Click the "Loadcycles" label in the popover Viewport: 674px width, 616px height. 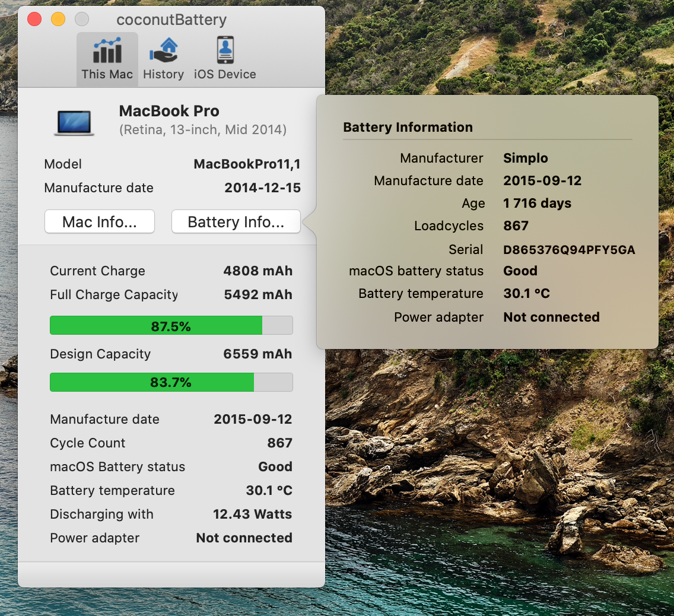449,226
